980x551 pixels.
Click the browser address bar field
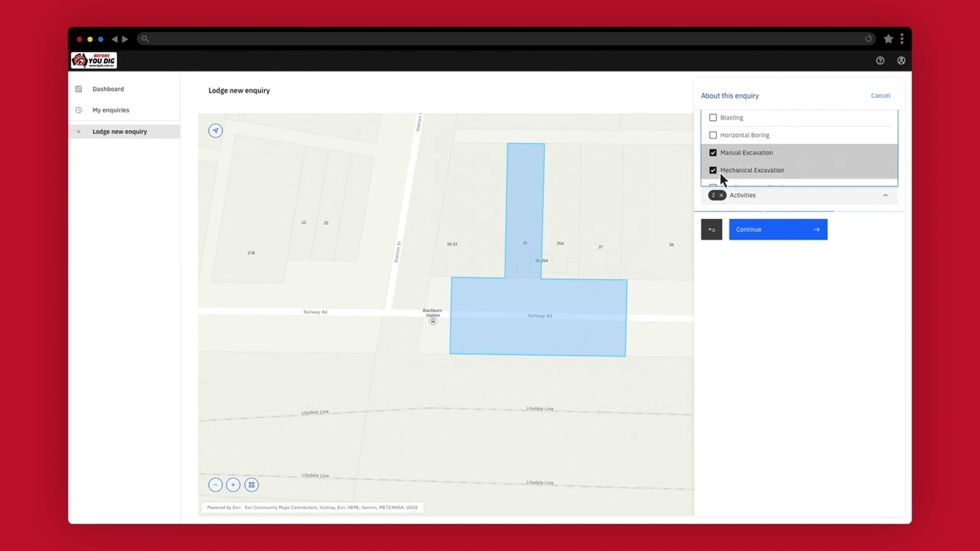[x=505, y=39]
